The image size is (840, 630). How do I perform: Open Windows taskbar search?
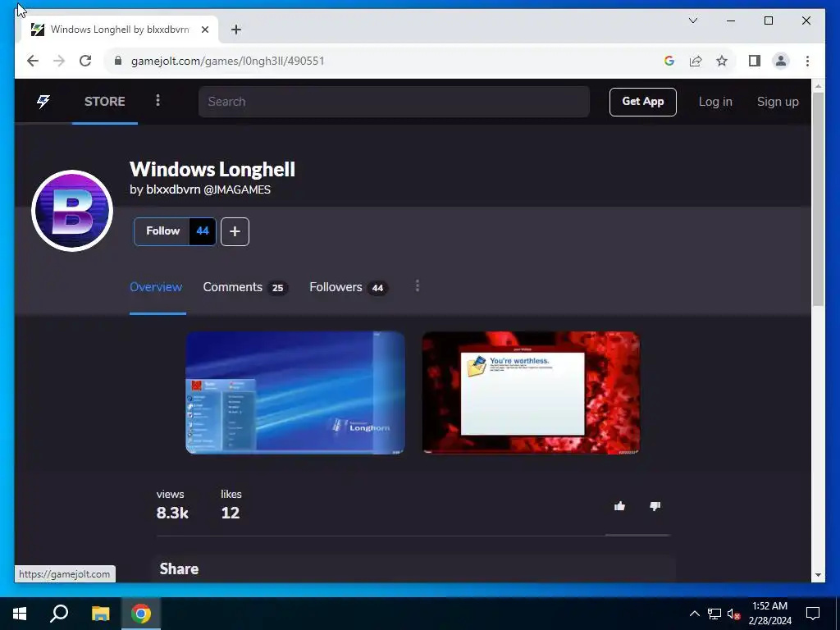pos(59,614)
